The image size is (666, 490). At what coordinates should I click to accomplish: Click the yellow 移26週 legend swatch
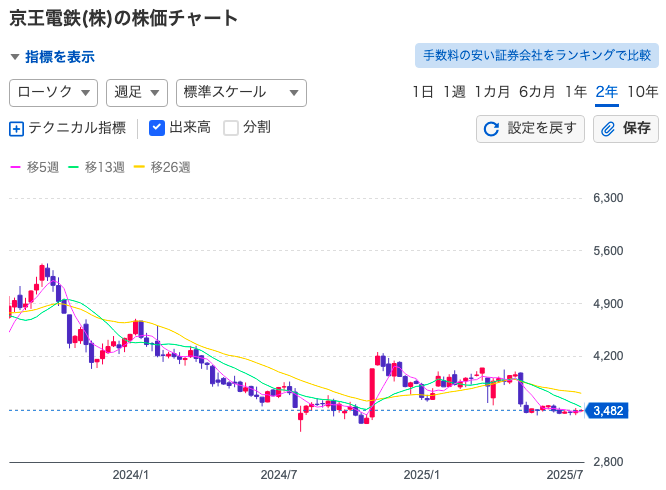(139, 167)
